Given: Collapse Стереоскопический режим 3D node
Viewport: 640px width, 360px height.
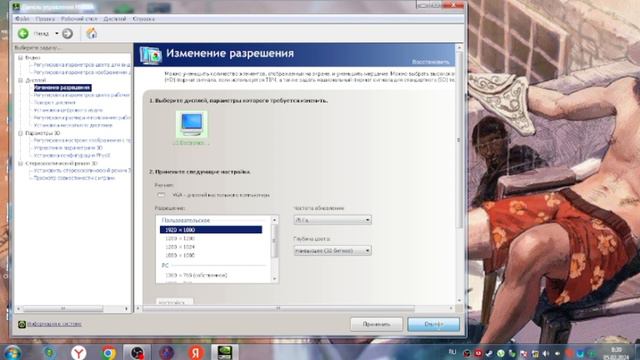Looking at the screenshot, I should coord(20,163).
